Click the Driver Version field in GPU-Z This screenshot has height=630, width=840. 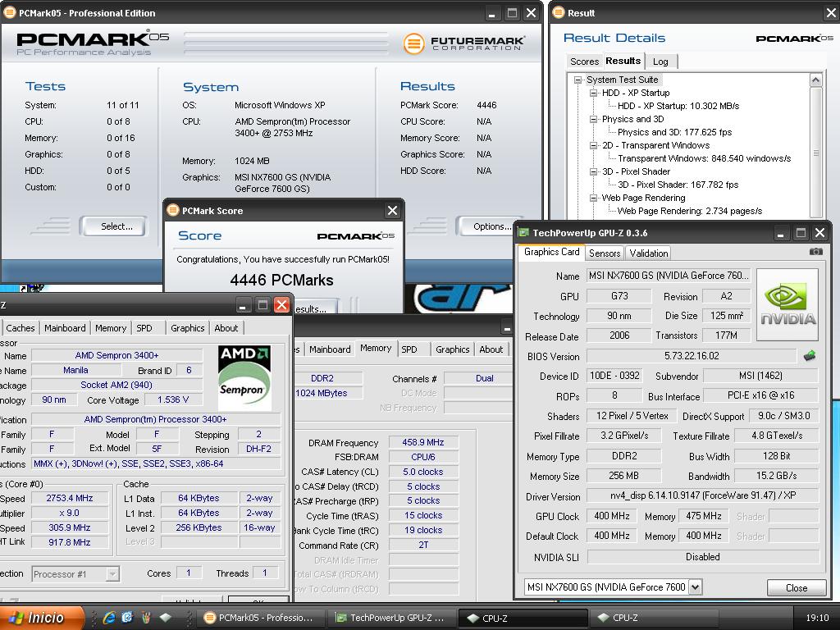point(703,495)
